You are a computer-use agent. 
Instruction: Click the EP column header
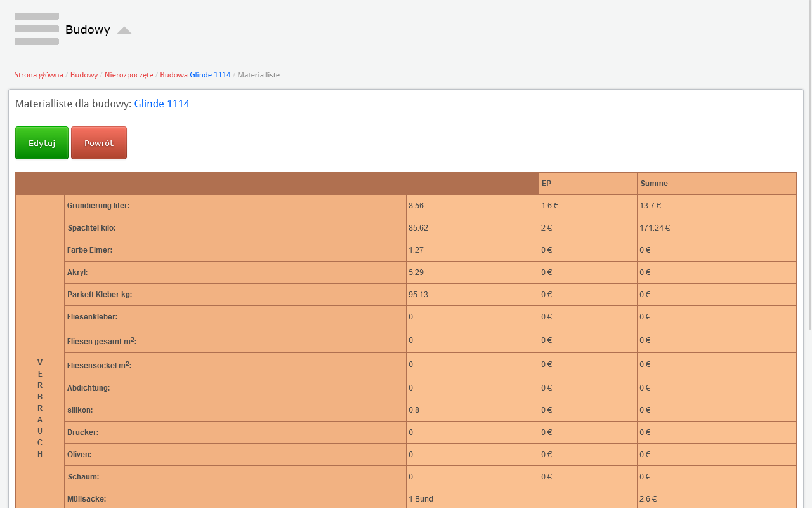(546, 184)
